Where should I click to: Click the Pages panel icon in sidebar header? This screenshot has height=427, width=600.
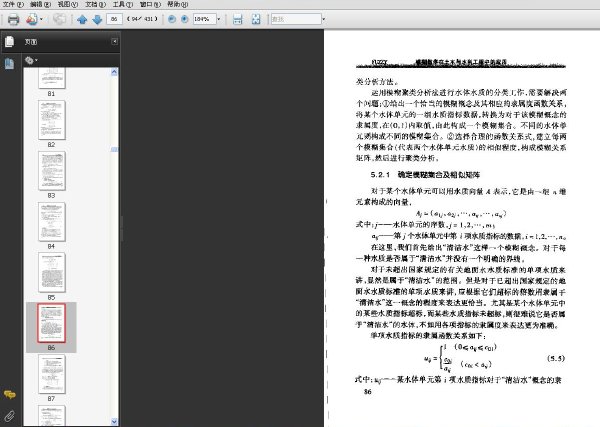(x=10, y=41)
